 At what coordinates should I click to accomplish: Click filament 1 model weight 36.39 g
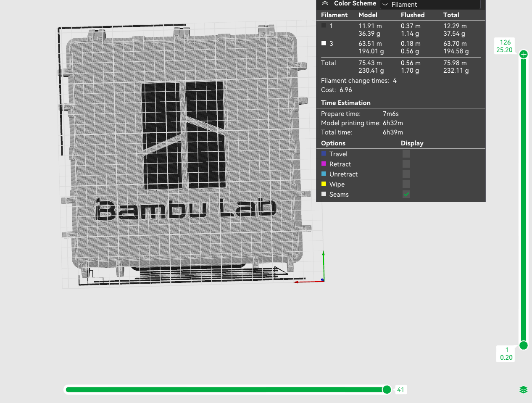[369, 33]
